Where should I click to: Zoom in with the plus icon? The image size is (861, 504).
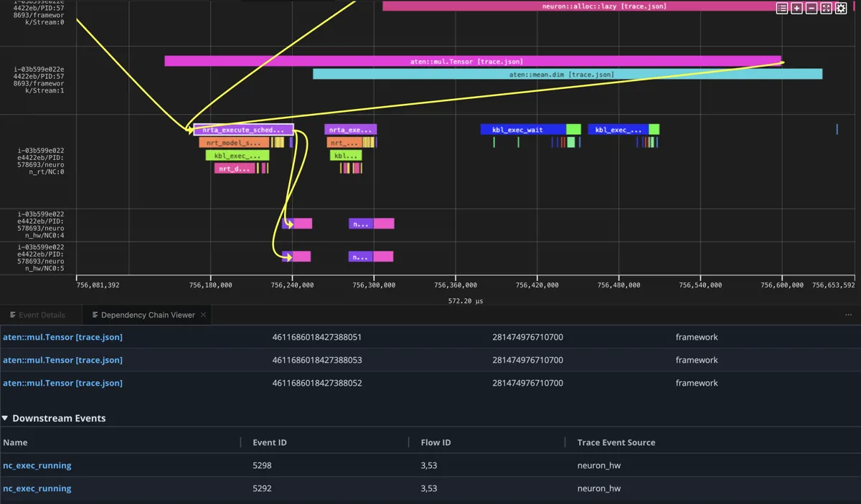pos(796,8)
